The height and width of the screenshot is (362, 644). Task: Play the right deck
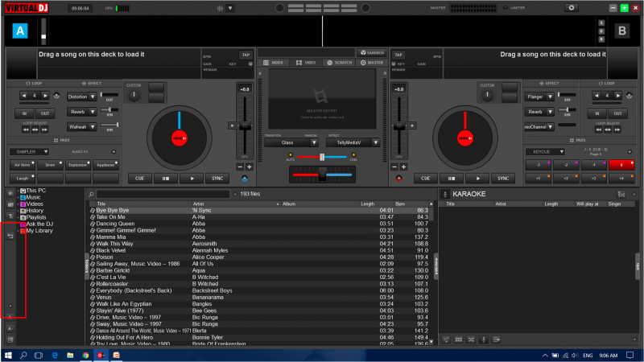(477, 179)
